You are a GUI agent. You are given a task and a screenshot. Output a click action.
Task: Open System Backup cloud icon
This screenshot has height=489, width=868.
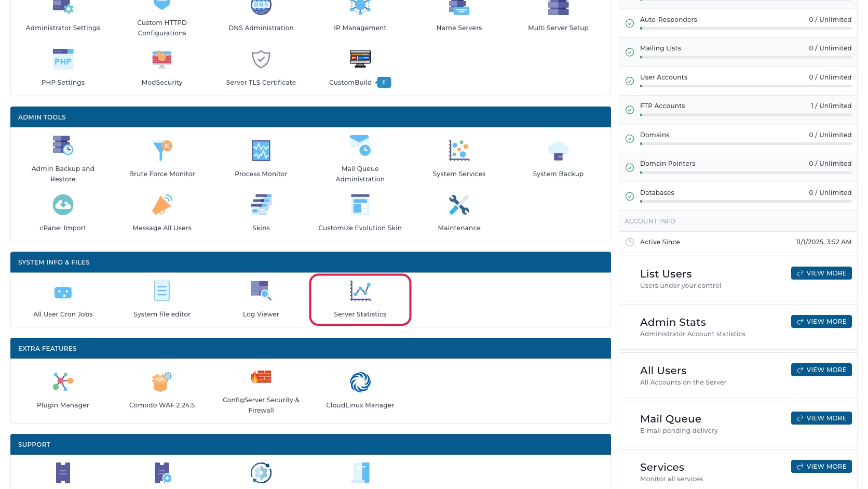[559, 151]
